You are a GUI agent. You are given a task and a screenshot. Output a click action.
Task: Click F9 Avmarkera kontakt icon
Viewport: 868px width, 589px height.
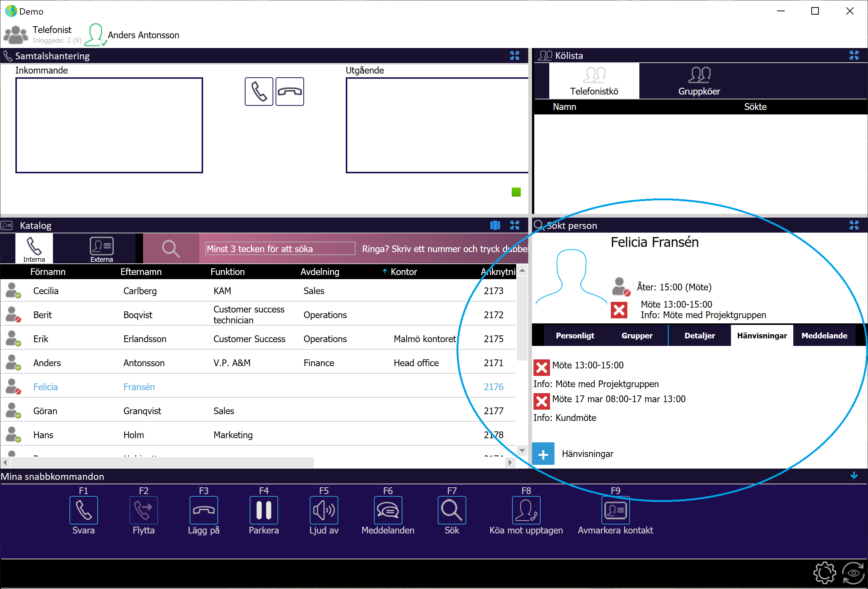[x=615, y=510]
